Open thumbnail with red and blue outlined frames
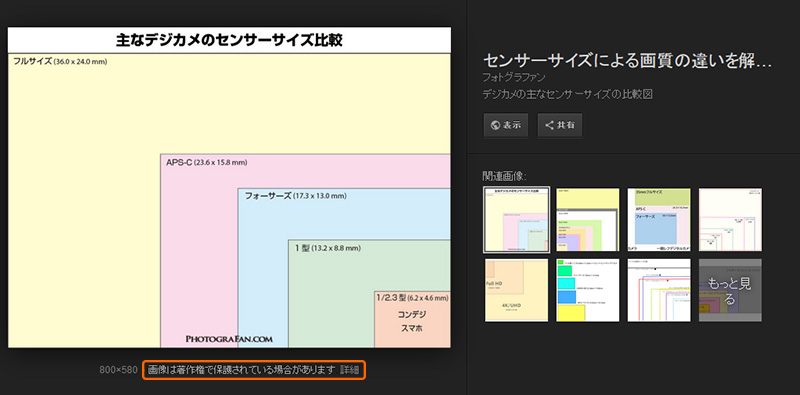 (x=659, y=290)
